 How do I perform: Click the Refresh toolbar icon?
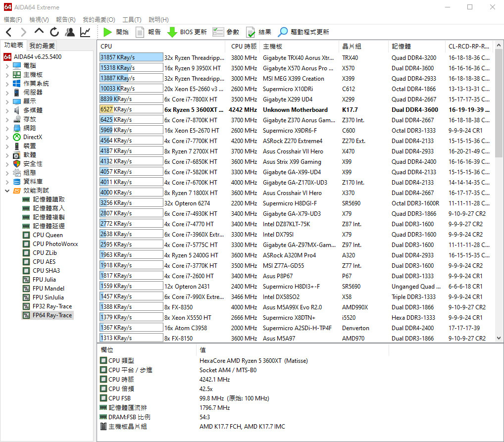(54, 32)
